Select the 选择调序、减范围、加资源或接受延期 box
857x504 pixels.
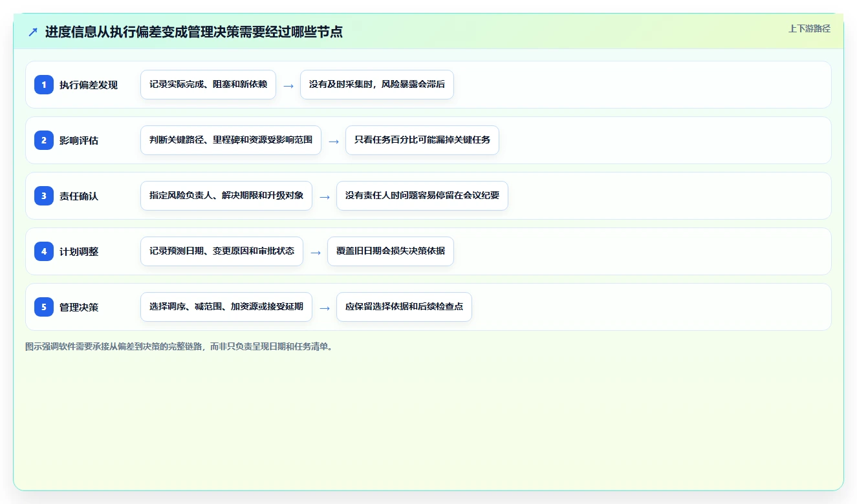pos(226,307)
